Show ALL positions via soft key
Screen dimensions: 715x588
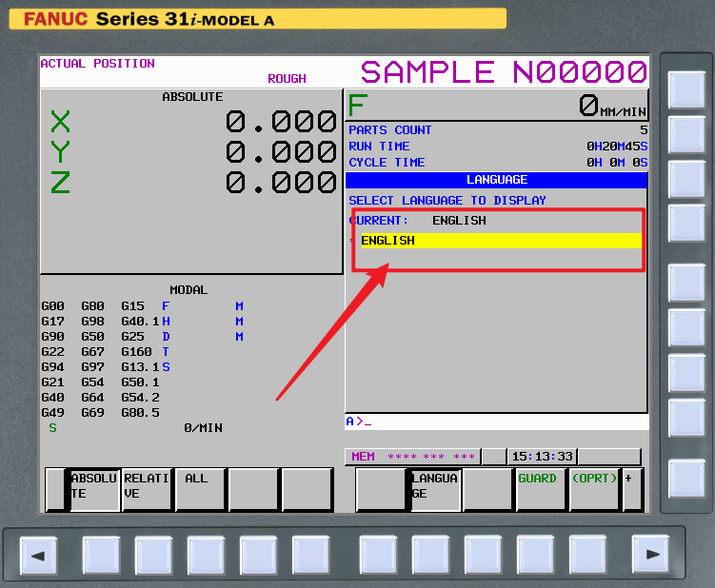click(200, 489)
